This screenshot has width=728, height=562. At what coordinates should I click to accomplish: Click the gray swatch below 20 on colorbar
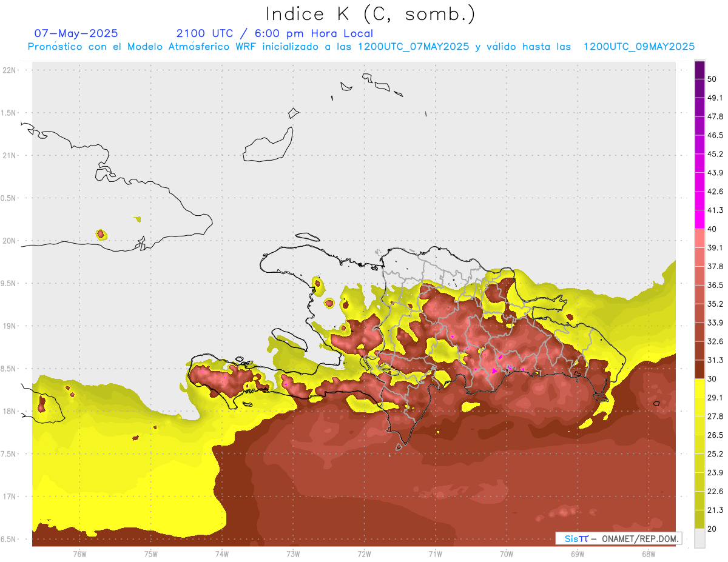coord(699,538)
